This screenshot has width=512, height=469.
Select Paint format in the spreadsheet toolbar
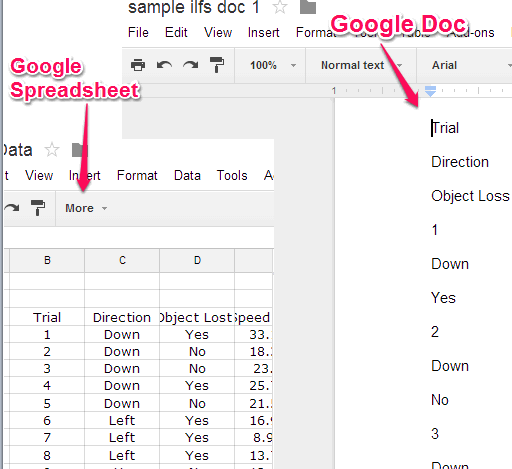click(38, 208)
